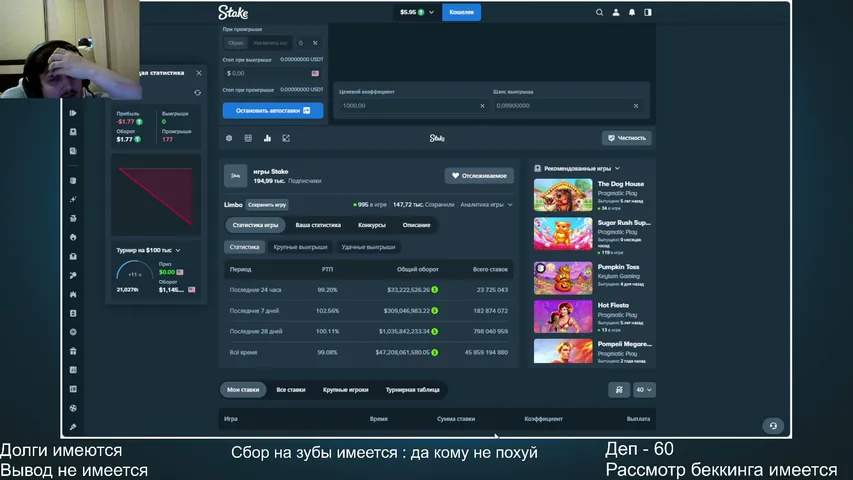Open the soccer ball icon in the sidebar
The image size is (853, 480).
click(73, 408)
